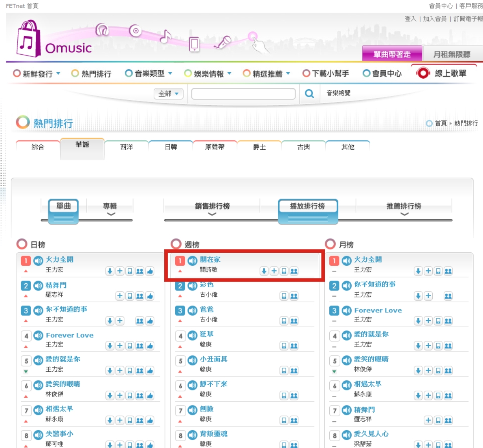
Task: Play preview of 狂草 by 韓庚
Action: tap(193, 336)
